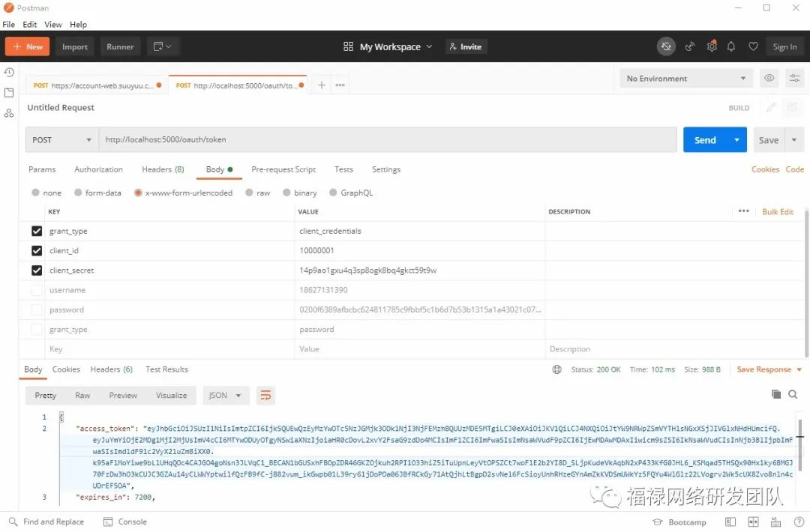
Task: Enable the password key row checkbox
Action: point(37,309)
